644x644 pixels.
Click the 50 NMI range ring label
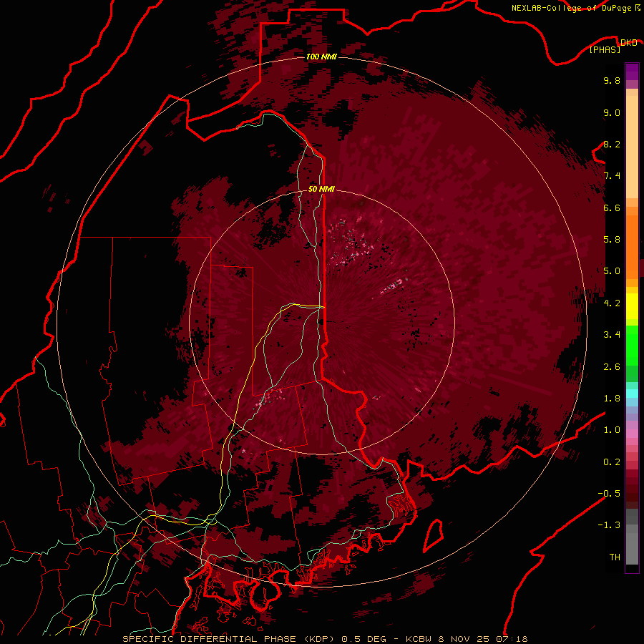[x=321, y=189]
